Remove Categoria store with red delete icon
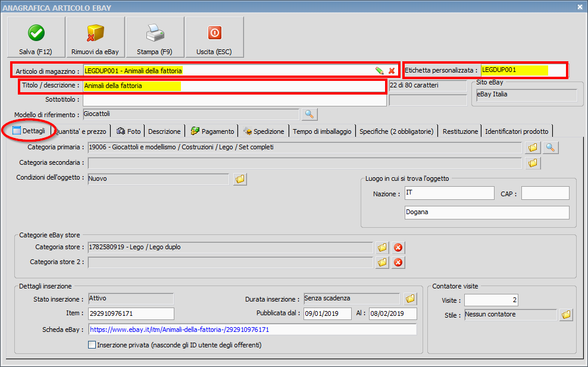 398,248
